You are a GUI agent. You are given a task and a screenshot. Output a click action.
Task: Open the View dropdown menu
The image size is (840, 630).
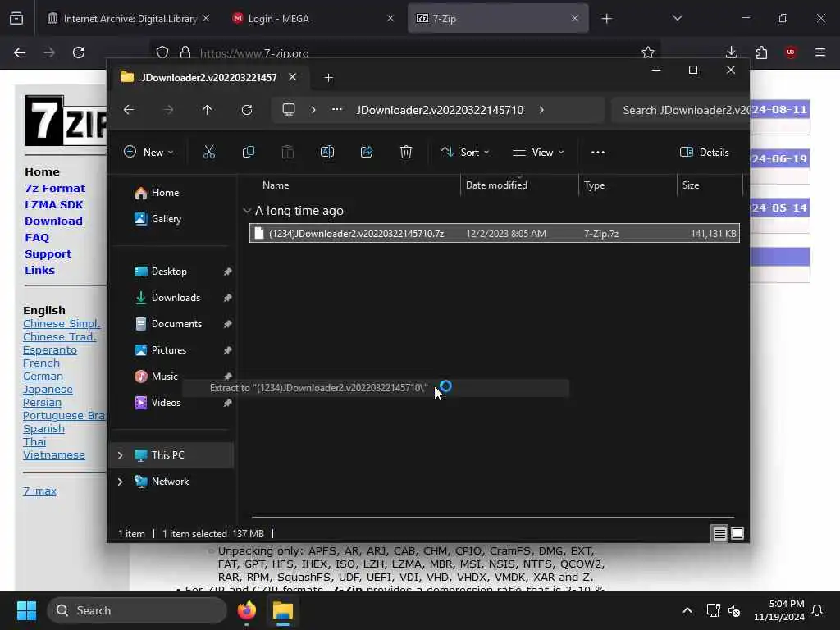coord(538,152)
